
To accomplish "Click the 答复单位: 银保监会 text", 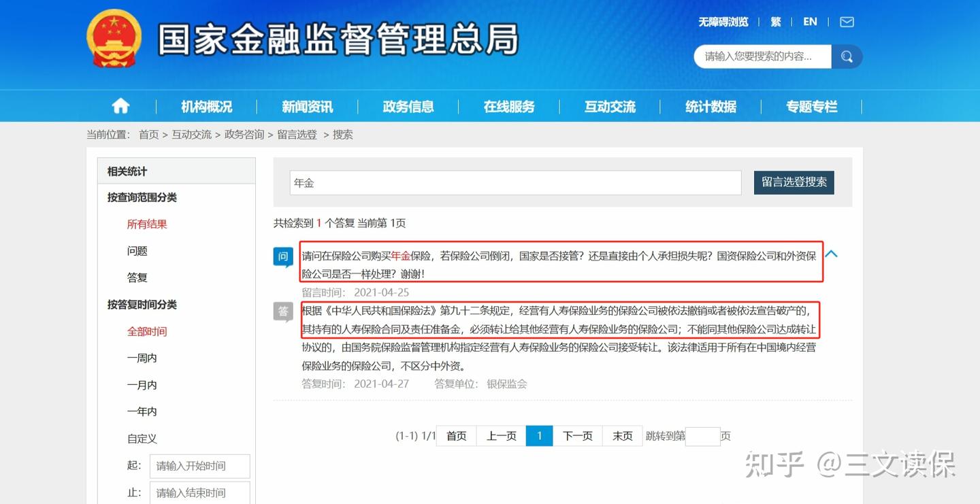I will coord(480,384).
